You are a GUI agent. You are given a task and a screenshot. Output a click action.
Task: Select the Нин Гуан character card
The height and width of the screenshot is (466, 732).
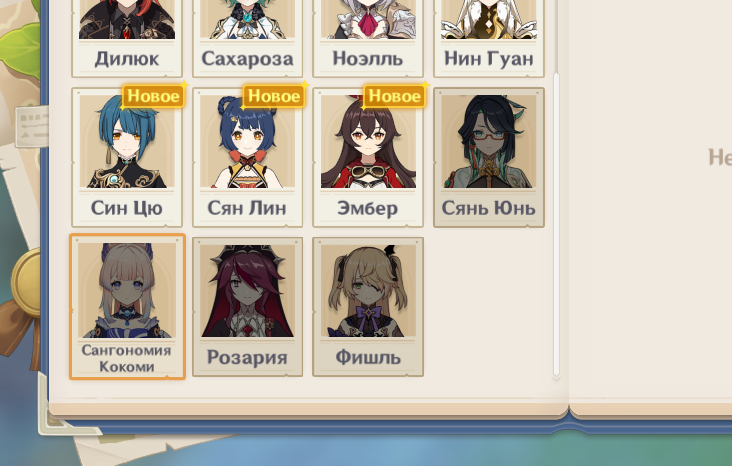pos(489,38)
